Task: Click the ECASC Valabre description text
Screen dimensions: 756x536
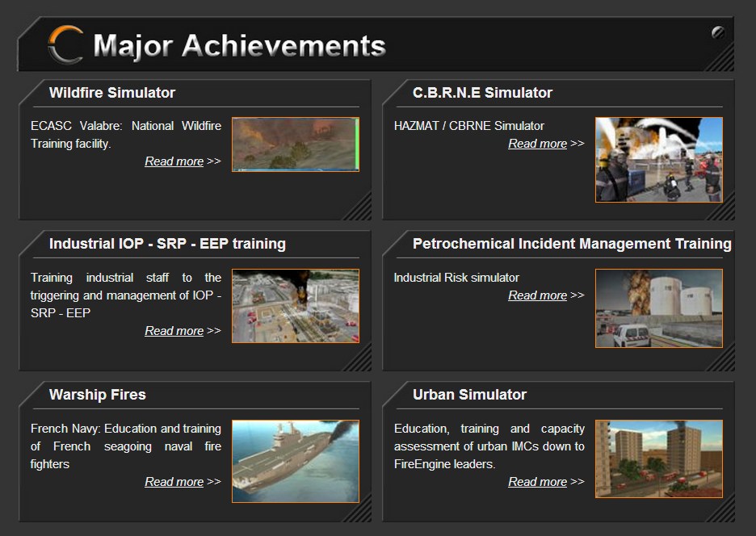Action: point(126,135)
